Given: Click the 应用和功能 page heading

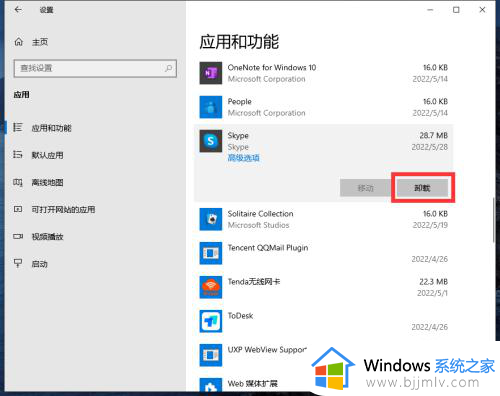Looking at the screenshot, I should [x=239, y=42].
